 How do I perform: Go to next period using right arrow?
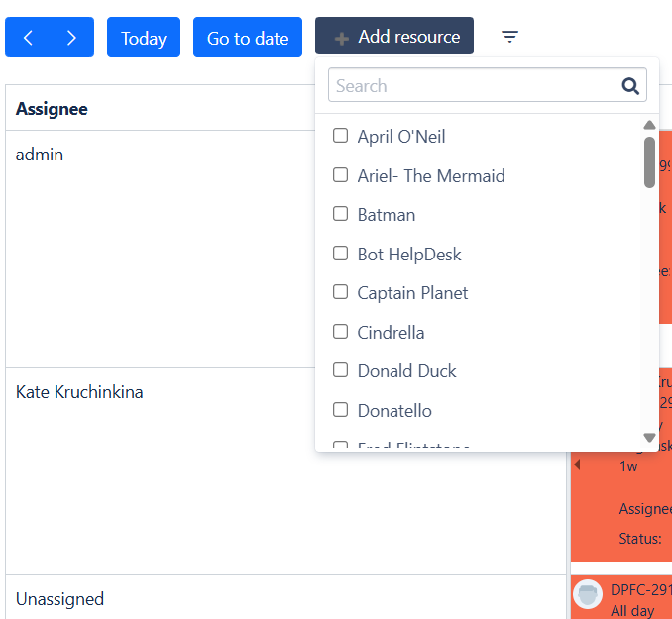pos(71,38)
